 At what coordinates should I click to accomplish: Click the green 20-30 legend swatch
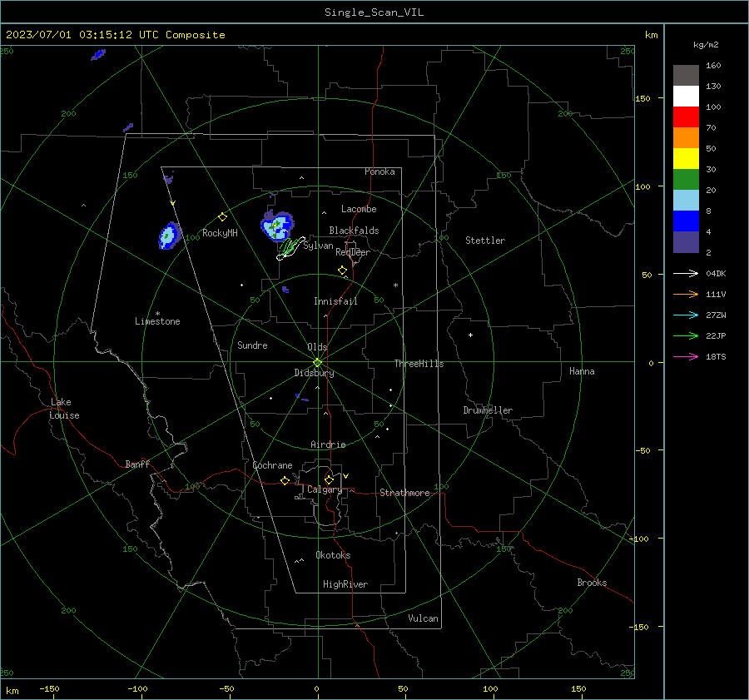click(686, 180)
